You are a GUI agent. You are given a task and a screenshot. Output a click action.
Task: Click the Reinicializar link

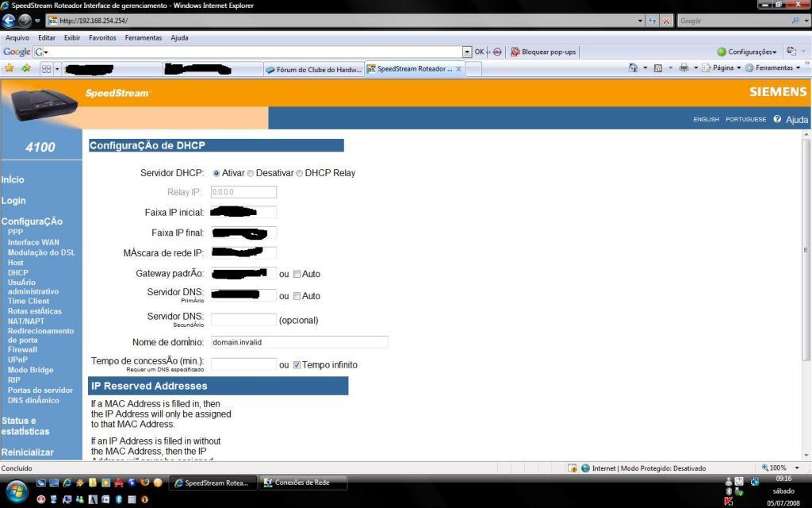27,452
